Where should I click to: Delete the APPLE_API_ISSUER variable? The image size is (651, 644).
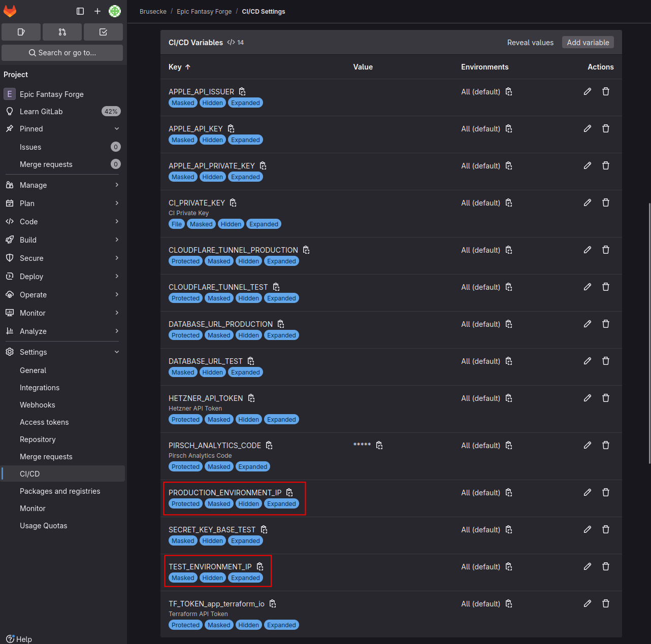tap(606, 92)
